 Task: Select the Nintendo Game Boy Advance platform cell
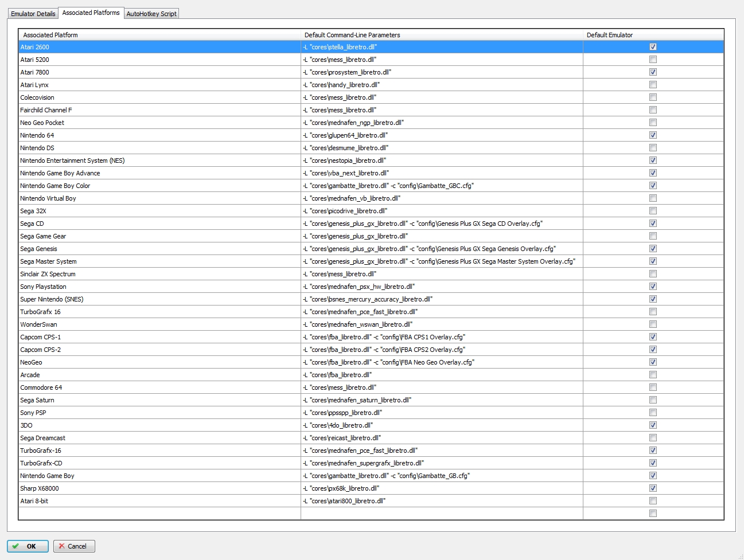[159, 173]
